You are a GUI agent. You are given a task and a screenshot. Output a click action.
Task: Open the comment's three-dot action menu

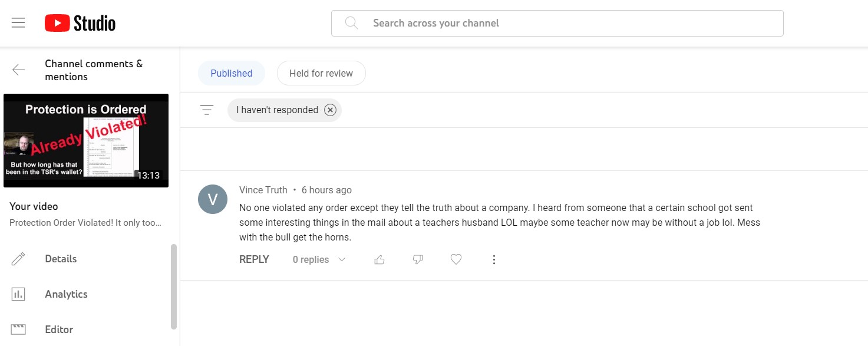click(494, 259)
